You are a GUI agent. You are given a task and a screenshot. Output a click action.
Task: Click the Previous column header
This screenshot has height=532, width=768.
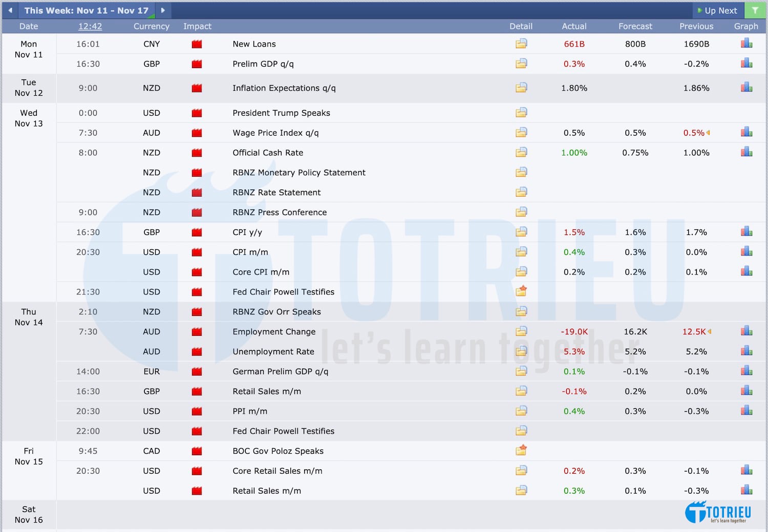click(696, 26)
